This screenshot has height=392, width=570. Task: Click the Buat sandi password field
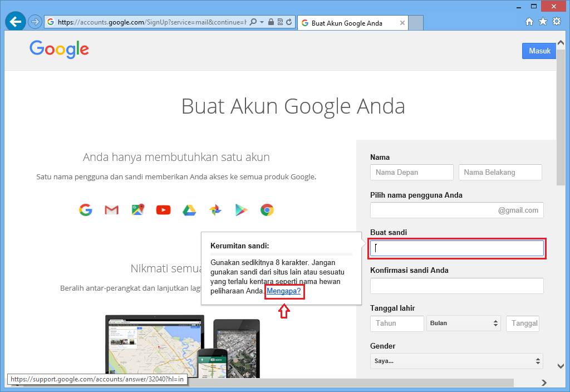pos(457,248)
